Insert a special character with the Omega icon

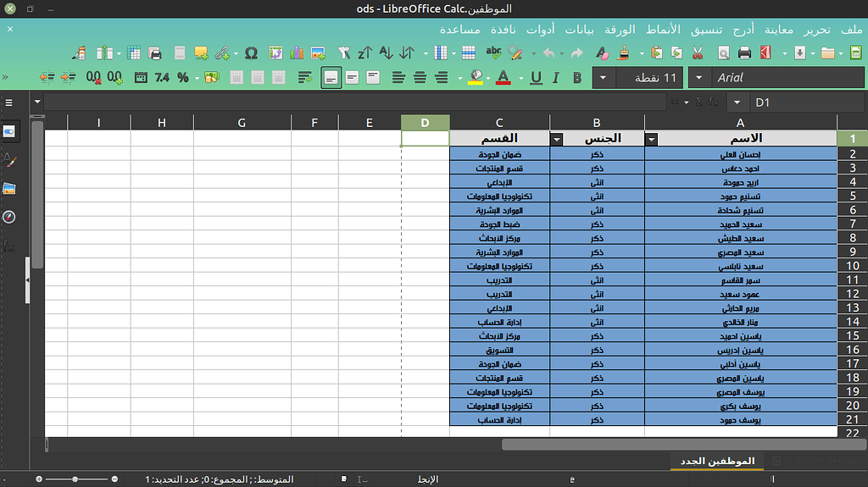click(x=251, y=53)
